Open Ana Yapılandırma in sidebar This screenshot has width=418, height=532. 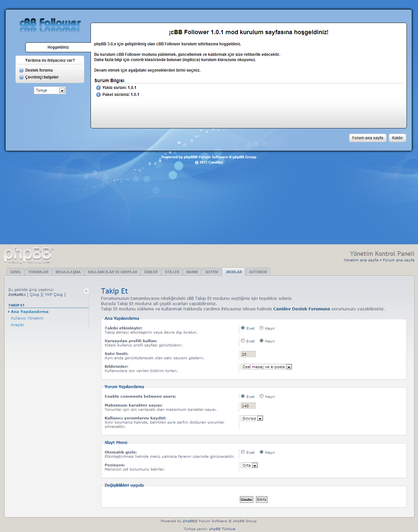coord(30,312)
